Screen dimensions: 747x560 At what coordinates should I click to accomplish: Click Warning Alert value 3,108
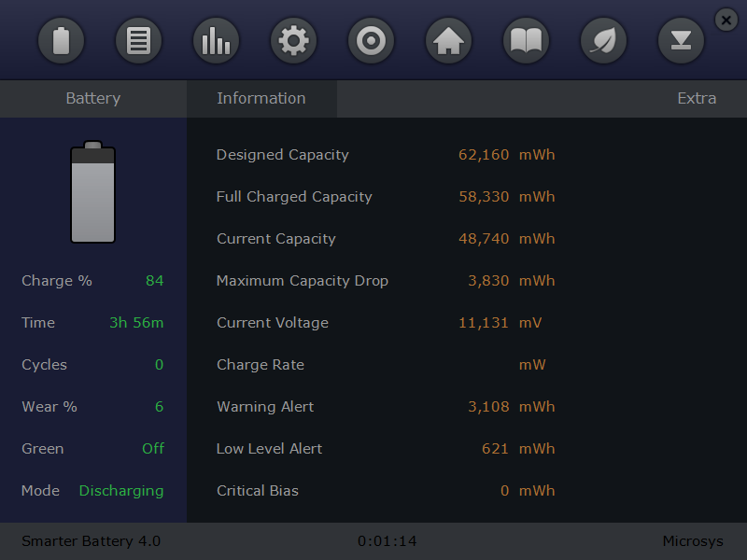(x=488, y=407)
